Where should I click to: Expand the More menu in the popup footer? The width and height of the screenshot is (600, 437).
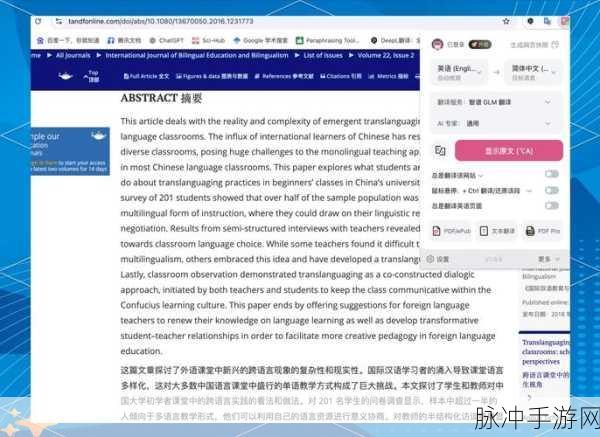tap(548, 259)
